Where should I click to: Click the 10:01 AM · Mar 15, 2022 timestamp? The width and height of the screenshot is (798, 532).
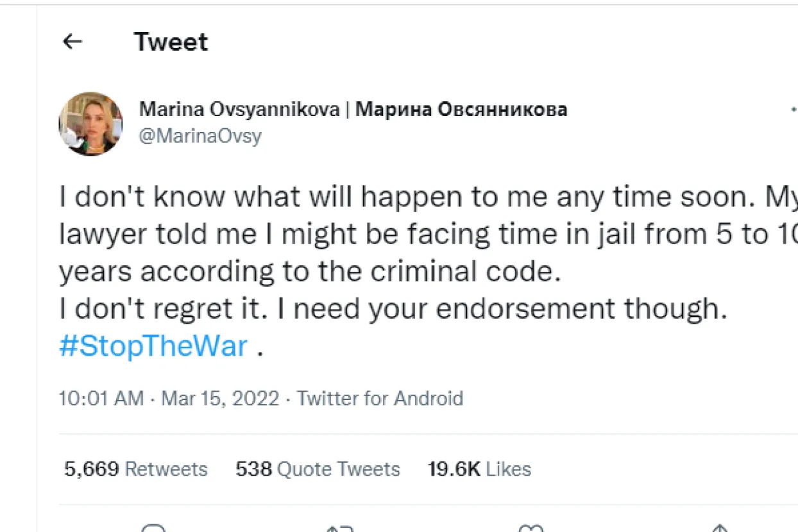tap(169, 398)
